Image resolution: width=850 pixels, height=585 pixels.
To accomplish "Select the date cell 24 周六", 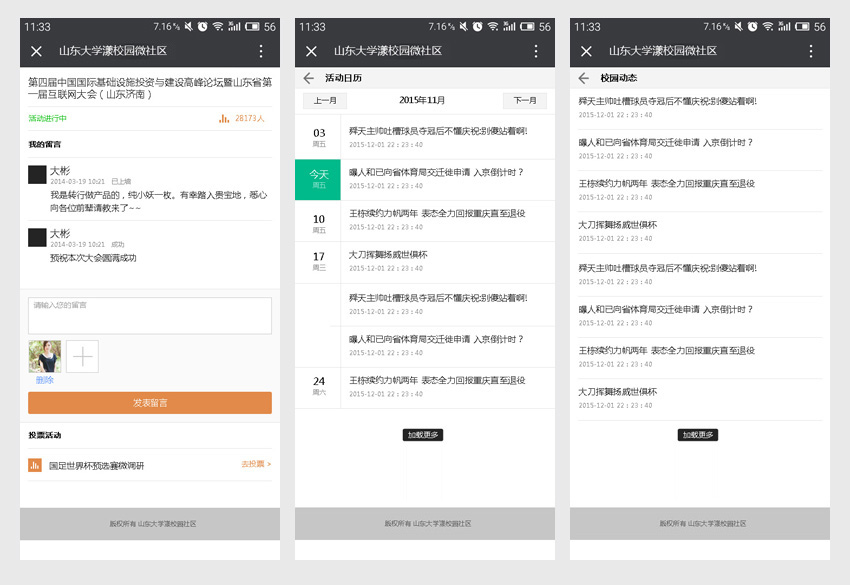I will [318, 386].
